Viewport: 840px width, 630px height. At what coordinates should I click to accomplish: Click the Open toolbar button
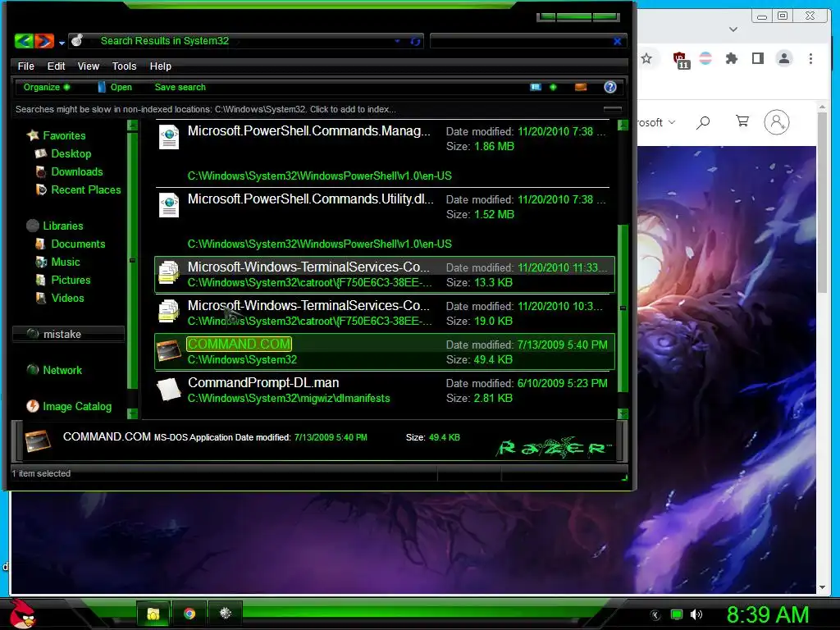tap(115, 87)
